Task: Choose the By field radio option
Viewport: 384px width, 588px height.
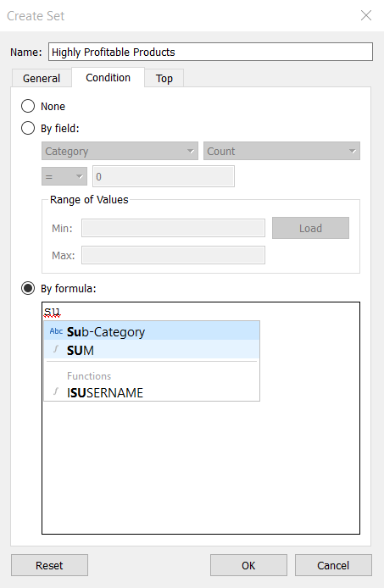Action: click(28, 128)
